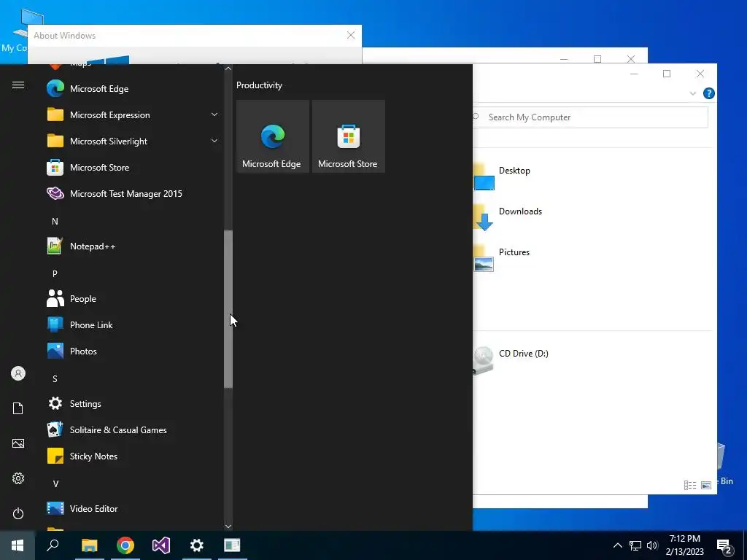Open the volume tray icon

(652, 545)
